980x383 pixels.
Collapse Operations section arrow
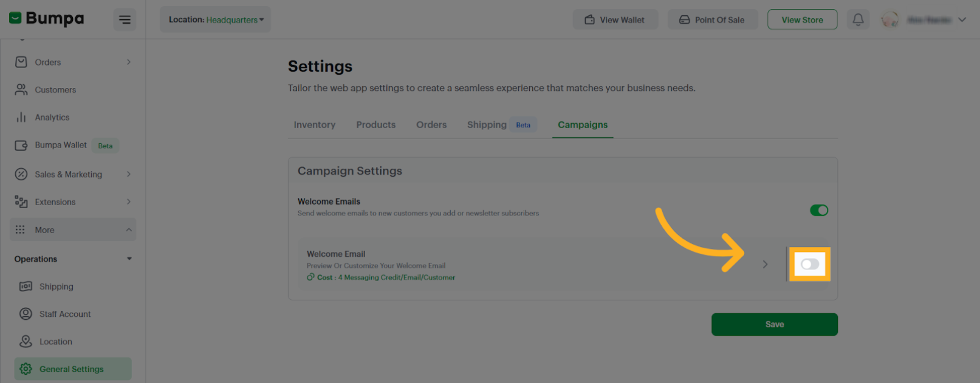(129, 259)
